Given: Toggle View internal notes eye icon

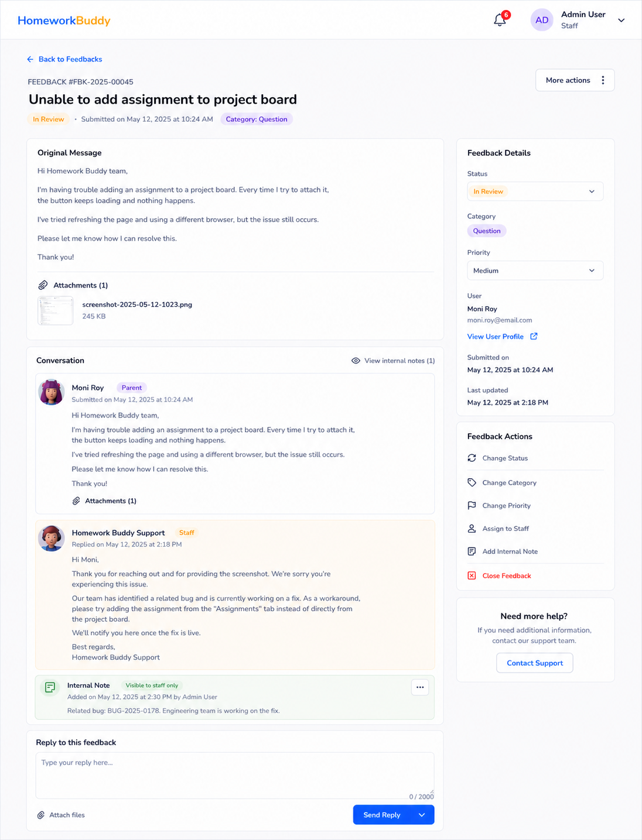Looking at the screenshot, I should point(356,361).
